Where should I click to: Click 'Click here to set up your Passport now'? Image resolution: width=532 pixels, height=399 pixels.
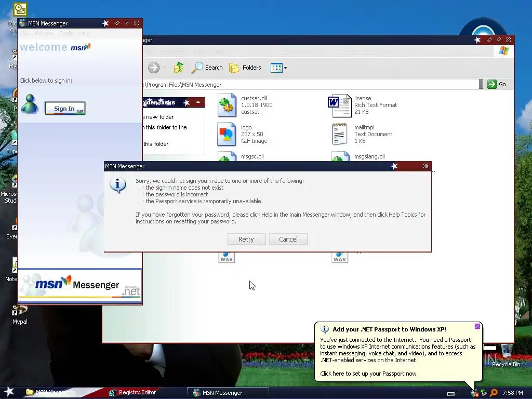pos(368,374)
